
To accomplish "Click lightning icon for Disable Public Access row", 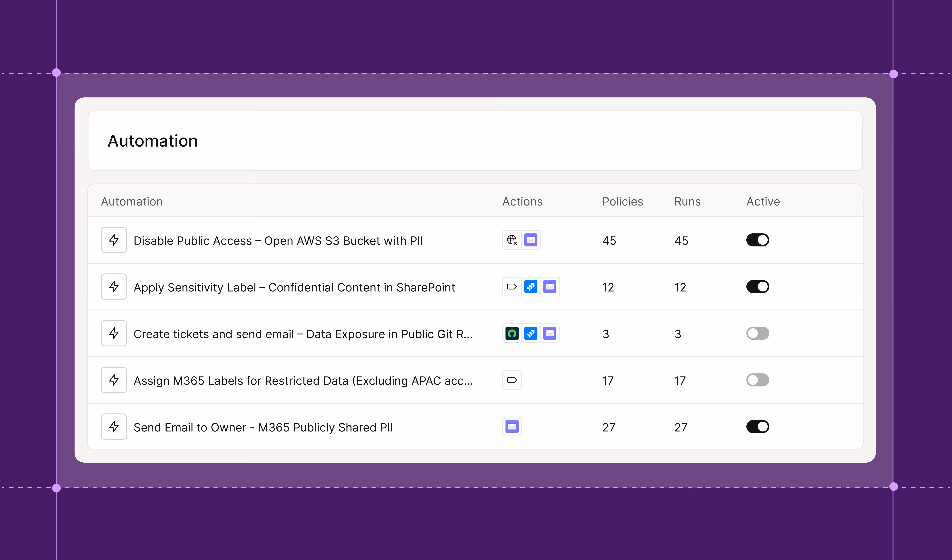I will 114,240.
